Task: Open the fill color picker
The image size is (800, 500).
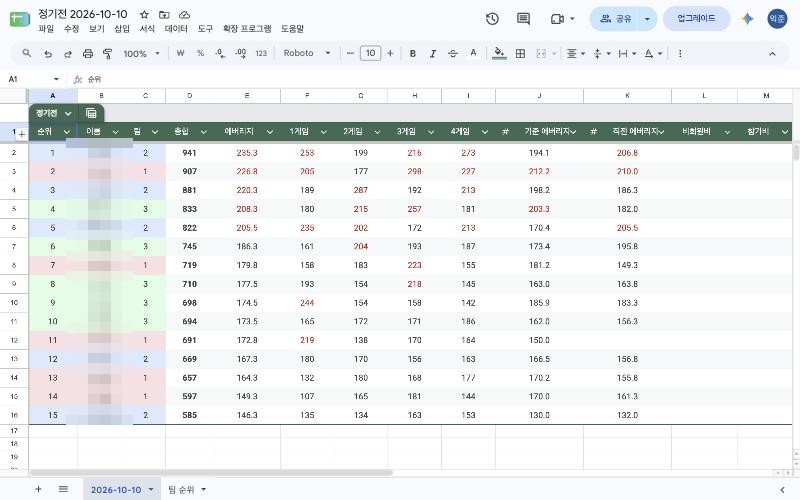Action: point(499,53)
